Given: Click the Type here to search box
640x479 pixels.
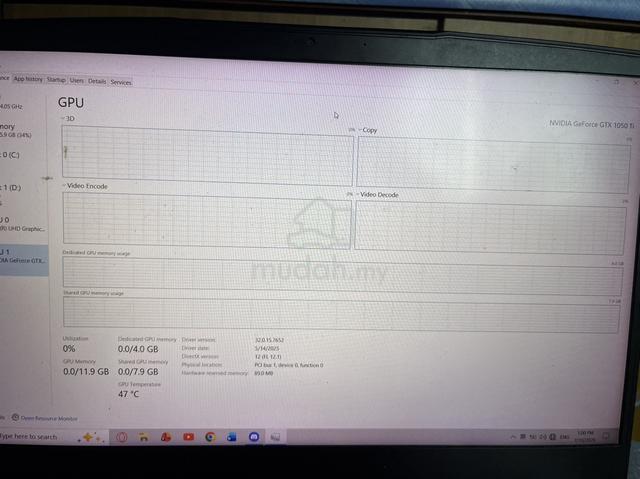Looking at the screenshot, I should click(x=37, y=437).
